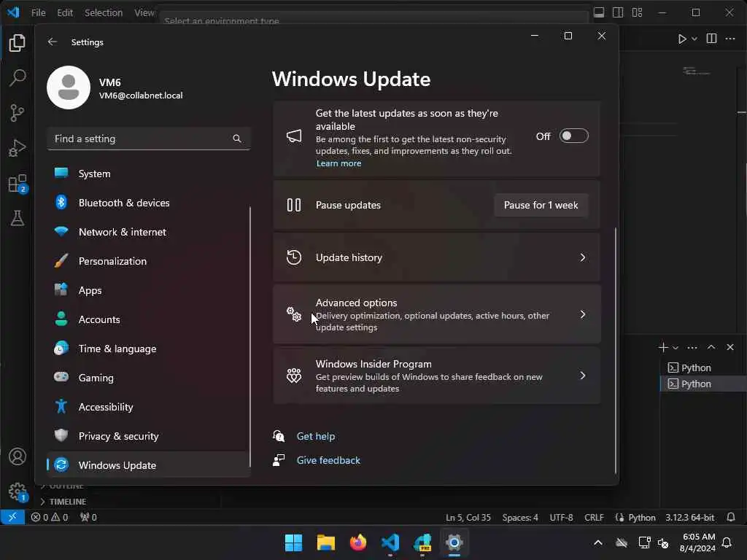The width and height of the screenshot is (747, 560).
Task: Open Manage gear icon in VS Code
Action: coord(18,492)
